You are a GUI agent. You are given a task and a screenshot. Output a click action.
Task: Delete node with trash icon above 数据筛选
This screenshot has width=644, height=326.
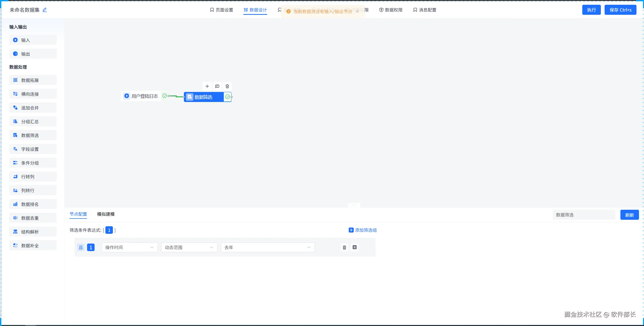[227, 86]
